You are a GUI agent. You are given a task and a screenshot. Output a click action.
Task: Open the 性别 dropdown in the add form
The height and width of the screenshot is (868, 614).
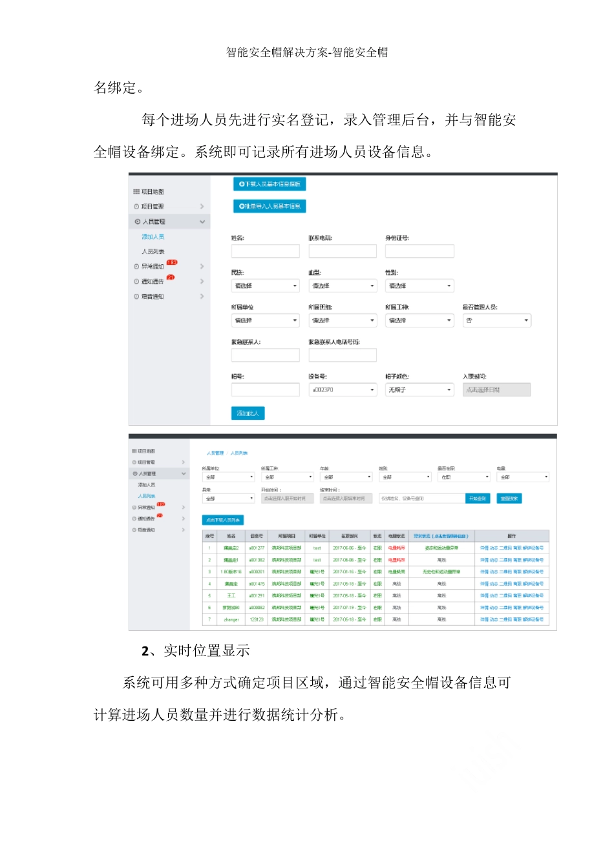pyautogui.click(x=420, y=285)
